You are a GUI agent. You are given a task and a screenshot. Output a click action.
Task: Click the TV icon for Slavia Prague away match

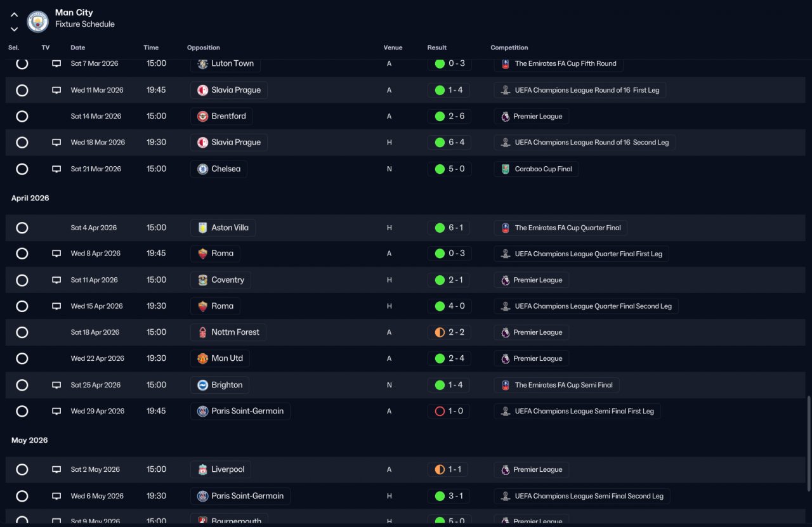click(x=56, y=90)
